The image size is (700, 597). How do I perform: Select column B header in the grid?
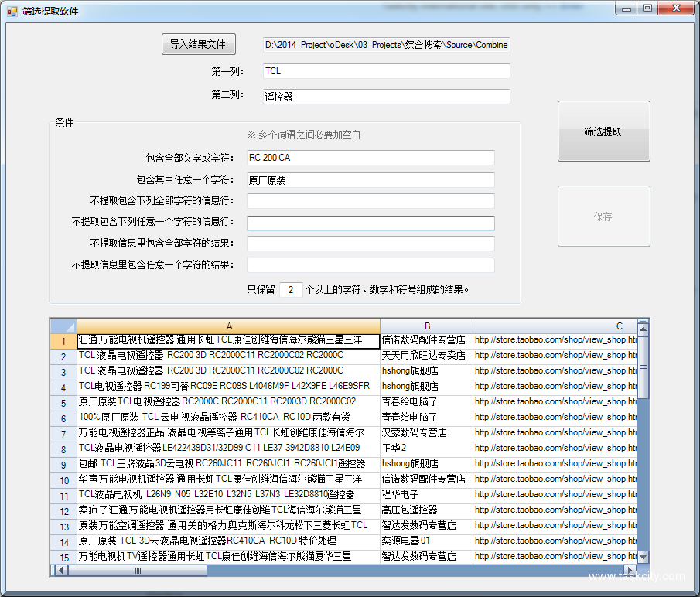[x=426, y=326]
